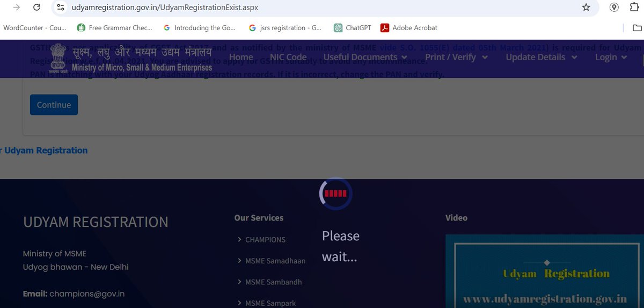Open ChatGPT bookmark
Image resolution: width=644 pixels, height=308 pixels.
click(x=352, y=28)
